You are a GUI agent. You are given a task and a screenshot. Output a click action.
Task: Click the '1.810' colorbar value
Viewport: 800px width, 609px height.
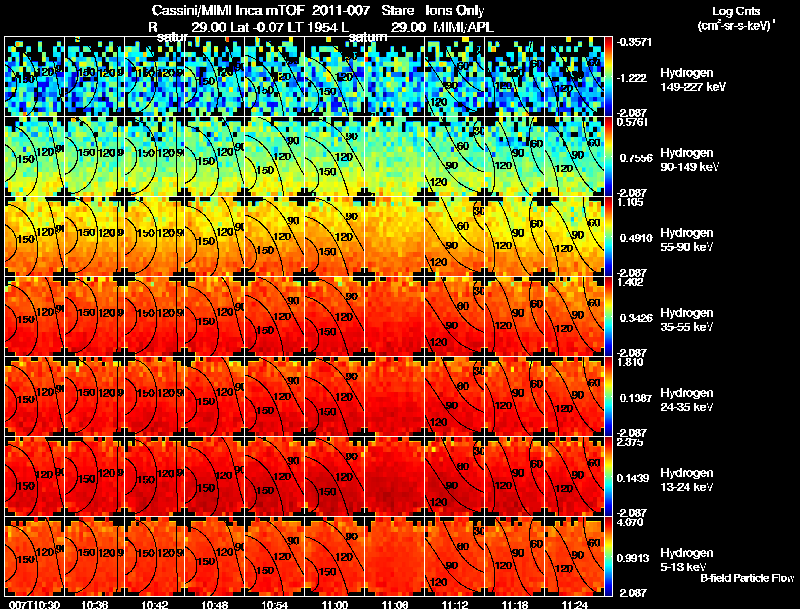coord(630,362)
